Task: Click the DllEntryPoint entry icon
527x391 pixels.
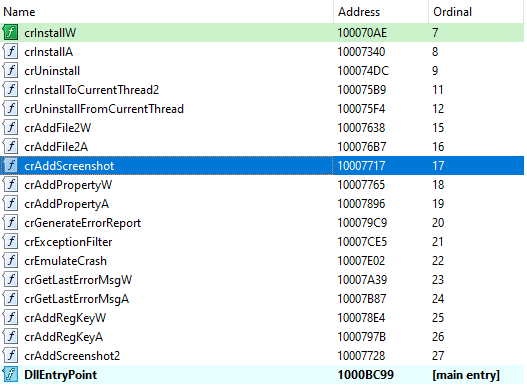Action: 10,375
